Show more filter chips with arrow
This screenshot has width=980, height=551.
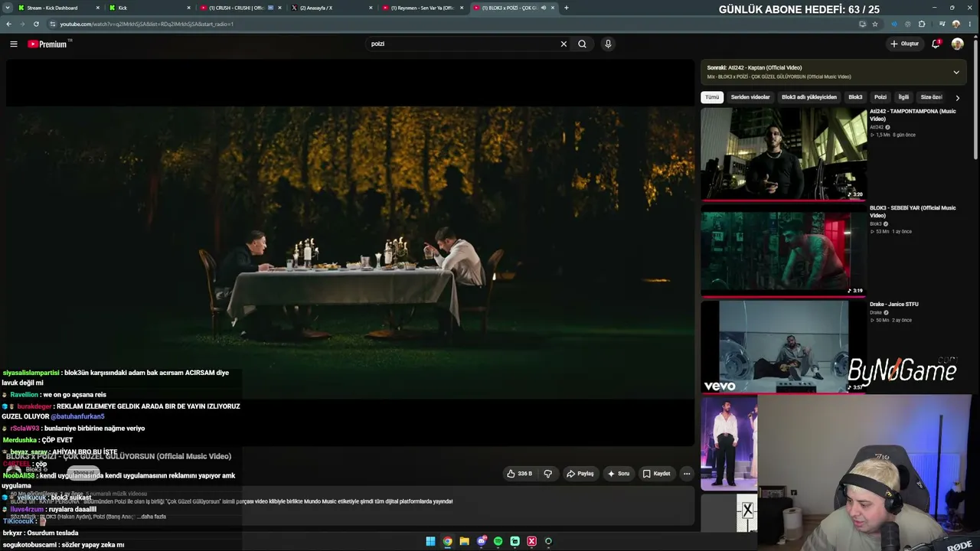pos(957,98)
